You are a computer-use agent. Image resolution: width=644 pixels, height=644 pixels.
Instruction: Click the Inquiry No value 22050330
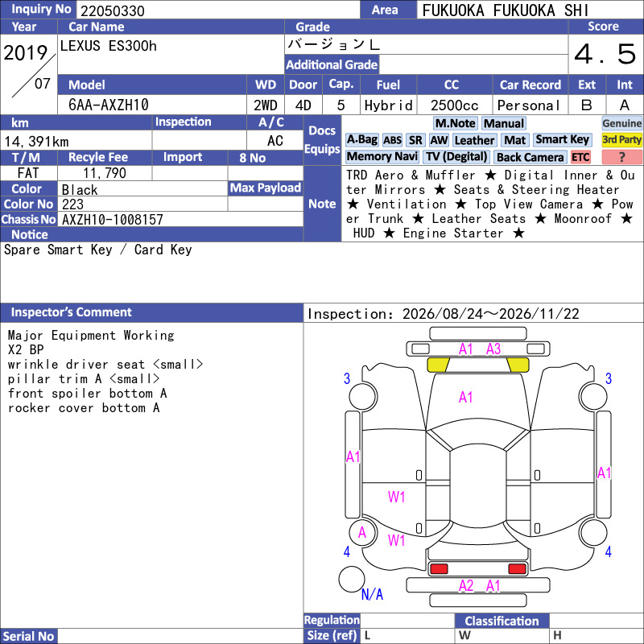point(113,10)
